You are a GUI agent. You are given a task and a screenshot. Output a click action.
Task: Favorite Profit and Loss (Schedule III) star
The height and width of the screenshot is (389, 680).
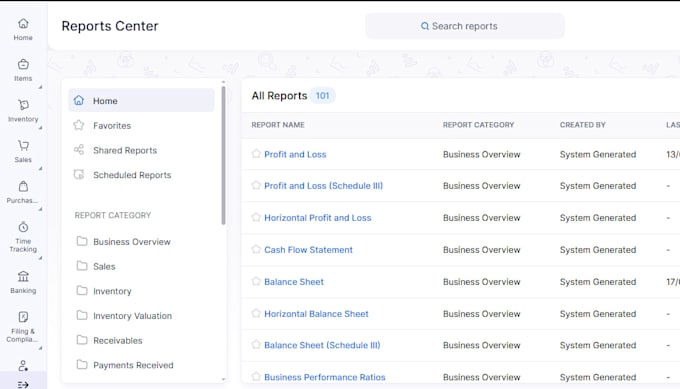256,185
